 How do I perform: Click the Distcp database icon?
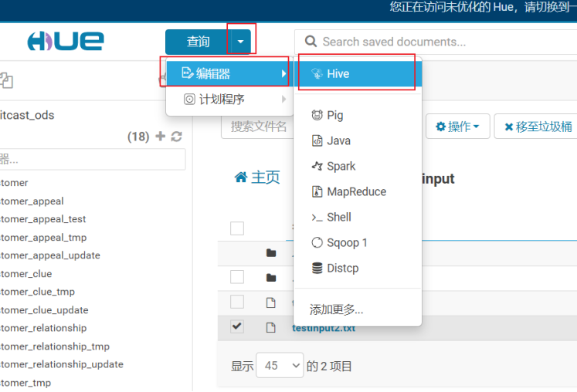[x=317, y=268]
